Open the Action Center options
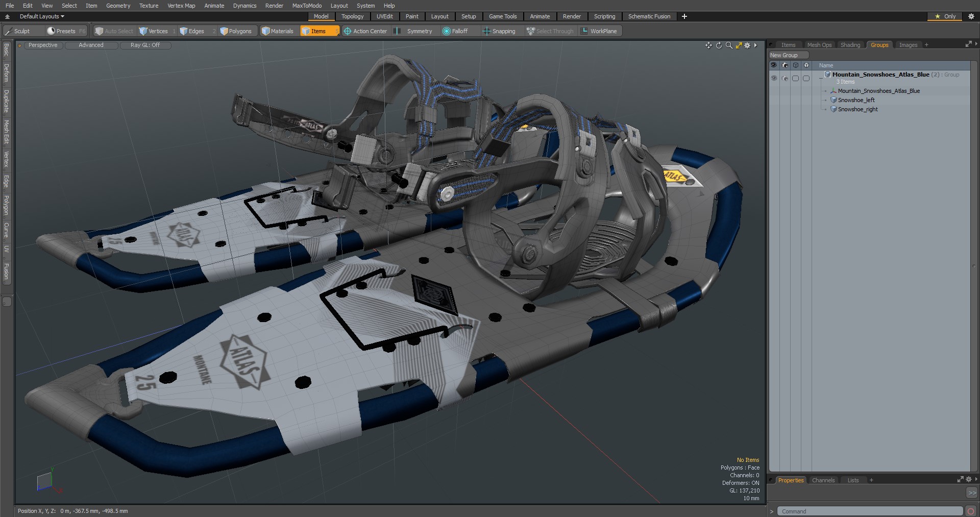 click(x=365, y=31)
